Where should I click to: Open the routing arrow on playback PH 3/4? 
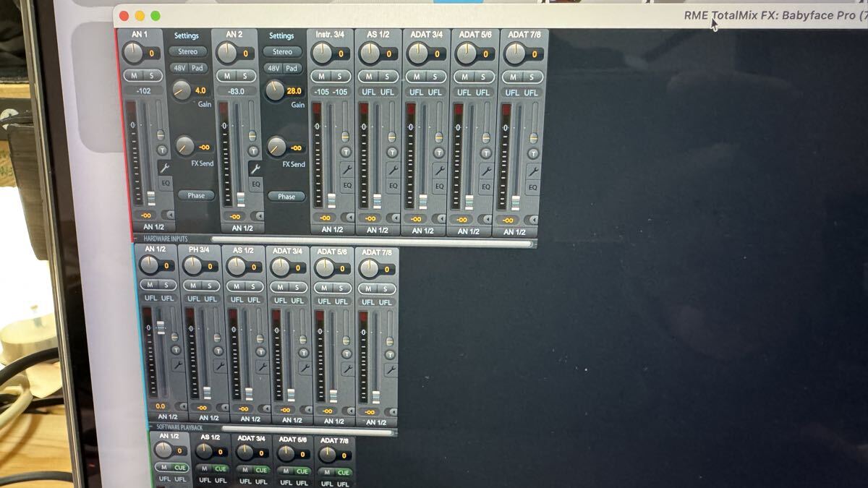(225, 408)
